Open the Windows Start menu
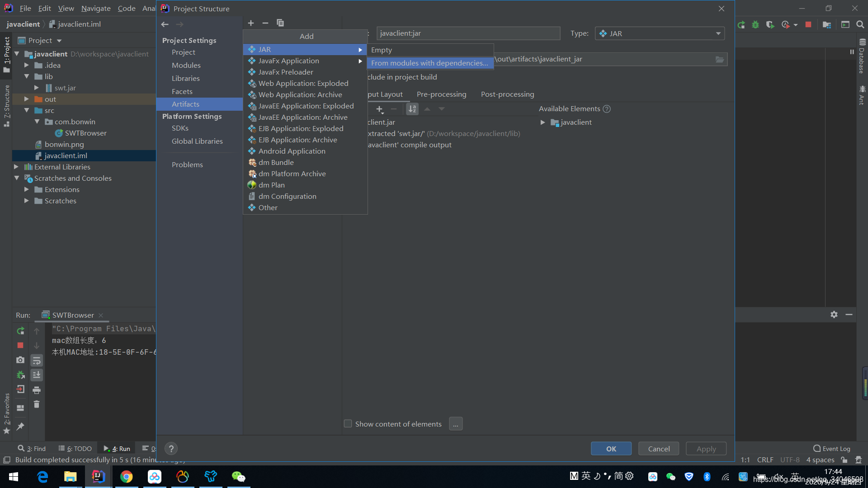This screenshot has width=868, height=488. click(14, 477)
